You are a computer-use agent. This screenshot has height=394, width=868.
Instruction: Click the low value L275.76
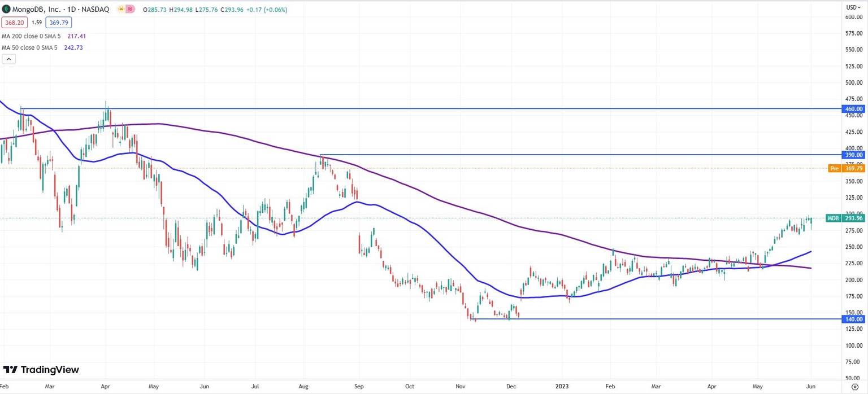(x=206, y=10)
